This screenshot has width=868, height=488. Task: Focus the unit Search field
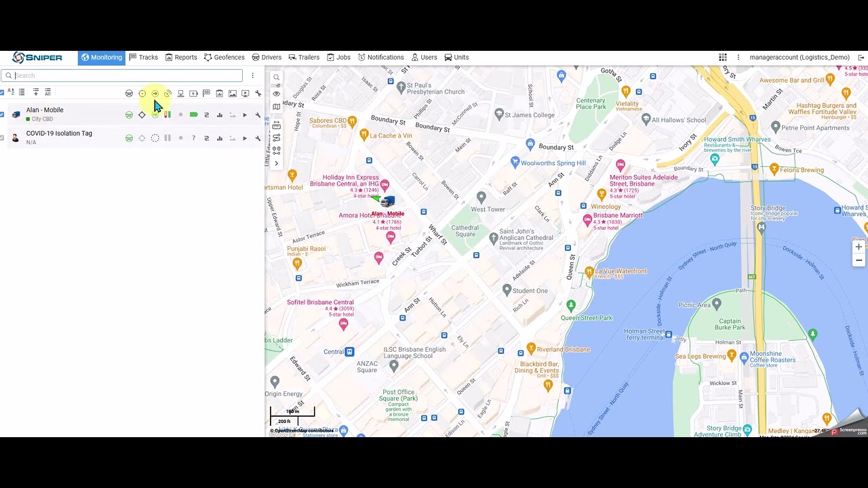(122, 76)
